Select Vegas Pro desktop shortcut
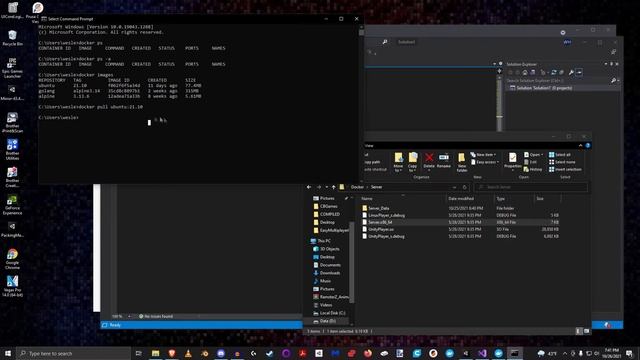The height and width of the screenshot is (360, 640). (x=12, y=286)
